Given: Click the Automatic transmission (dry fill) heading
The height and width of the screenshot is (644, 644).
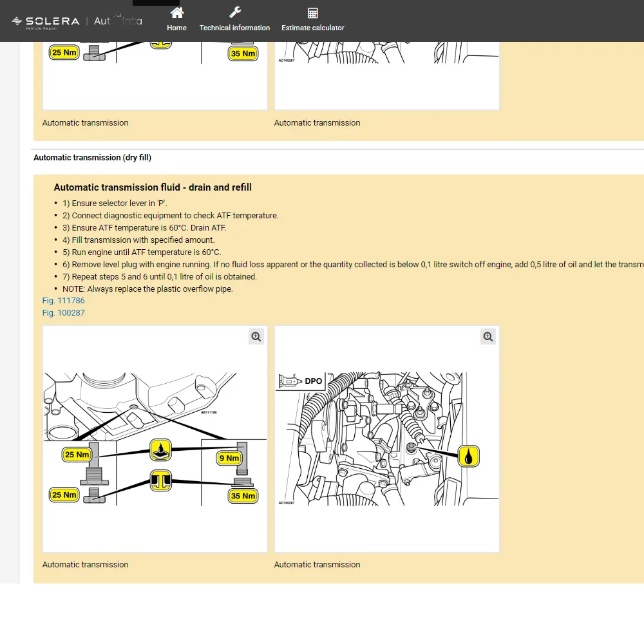Looking at the screenshot, I should pyautogui.click(x=92, y=158).
